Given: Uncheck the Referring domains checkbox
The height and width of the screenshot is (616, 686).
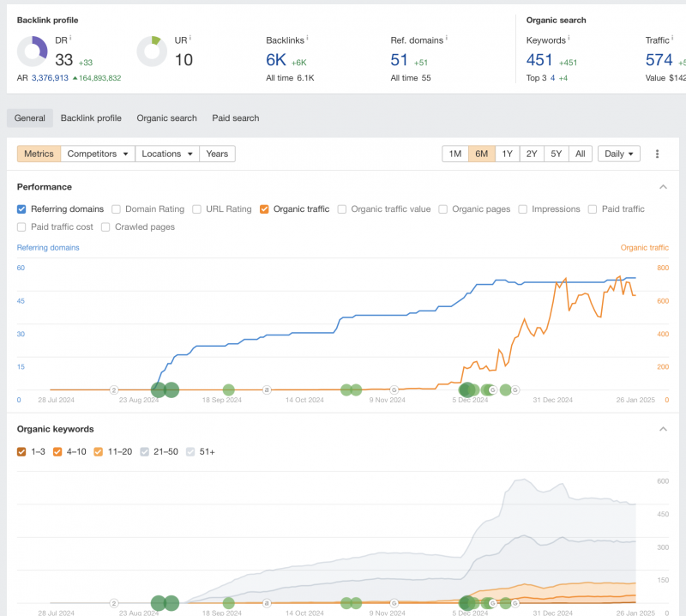Looking at the screenshot, I should point(21,209).
